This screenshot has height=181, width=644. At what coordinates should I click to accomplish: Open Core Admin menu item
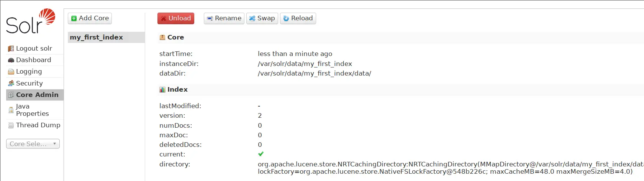(x=37, y=95)
